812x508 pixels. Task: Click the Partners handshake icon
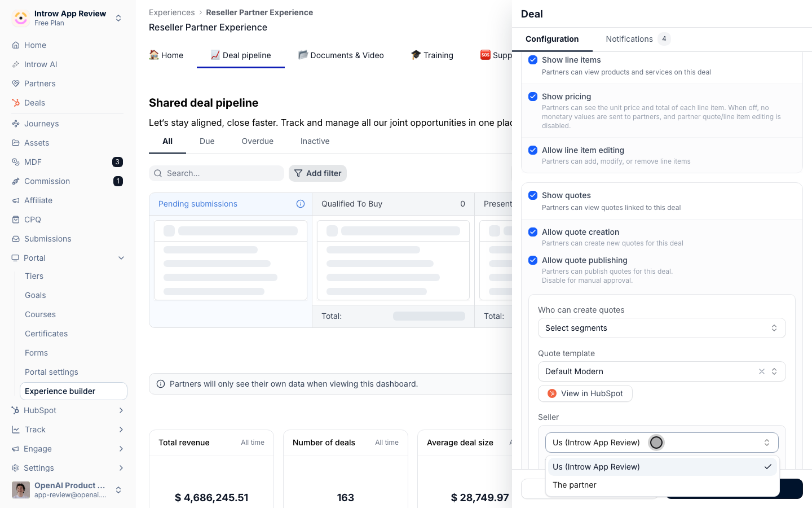tap(16, 84)
